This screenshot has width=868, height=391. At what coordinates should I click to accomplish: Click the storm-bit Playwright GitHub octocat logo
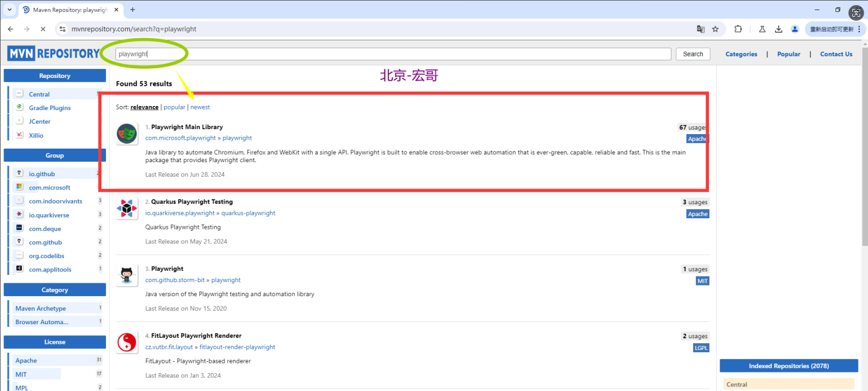coord(127,276)
